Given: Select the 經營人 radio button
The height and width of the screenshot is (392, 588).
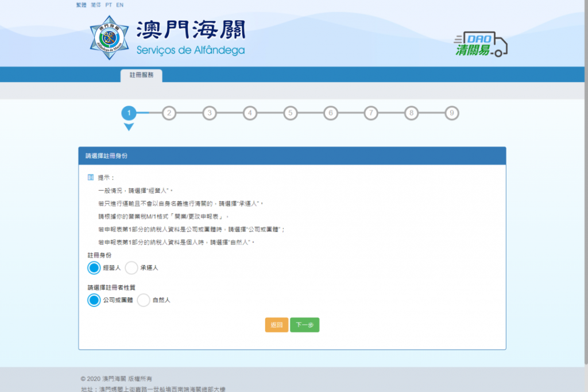Looking at the screenshot, I should click(x=94, y=268).
